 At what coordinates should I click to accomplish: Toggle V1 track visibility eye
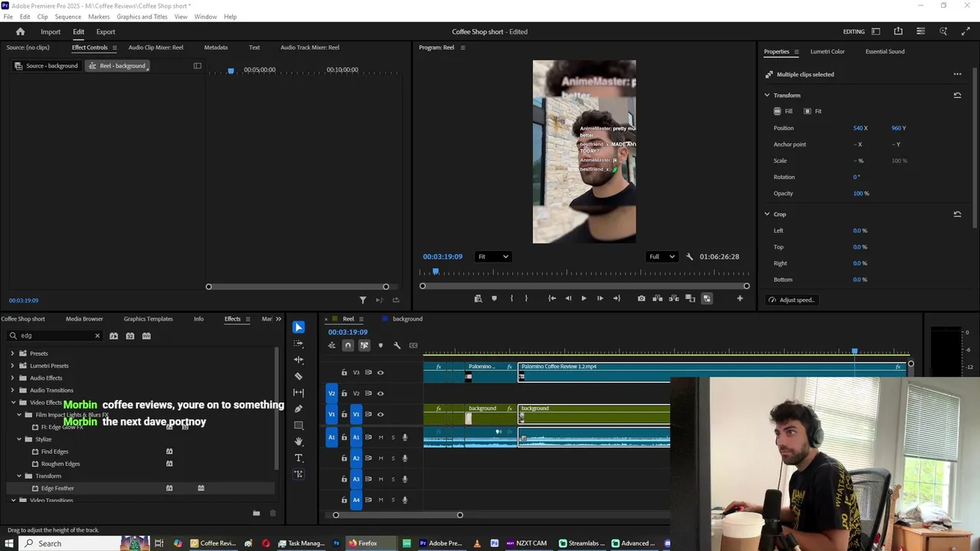click(x=381, y=414)
